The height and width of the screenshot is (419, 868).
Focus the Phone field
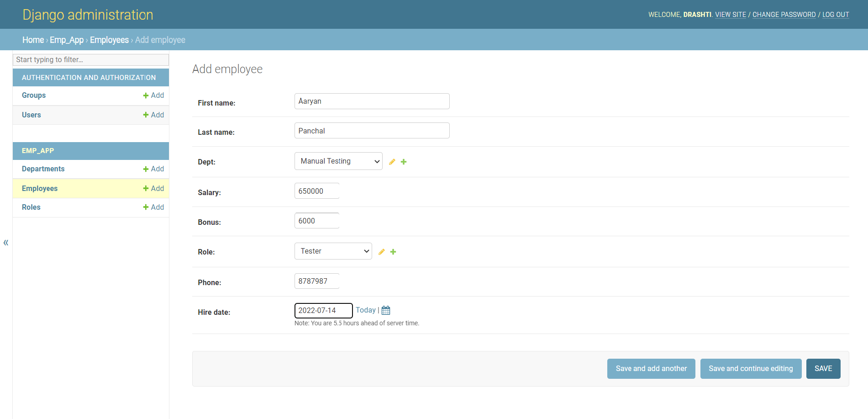tap(317, 281)
